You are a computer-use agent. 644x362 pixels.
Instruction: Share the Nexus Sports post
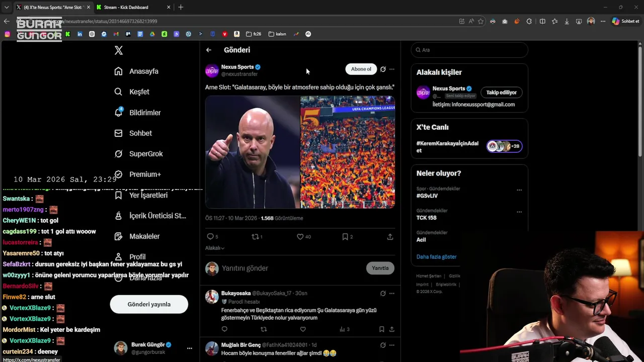(x=390, y=237)
